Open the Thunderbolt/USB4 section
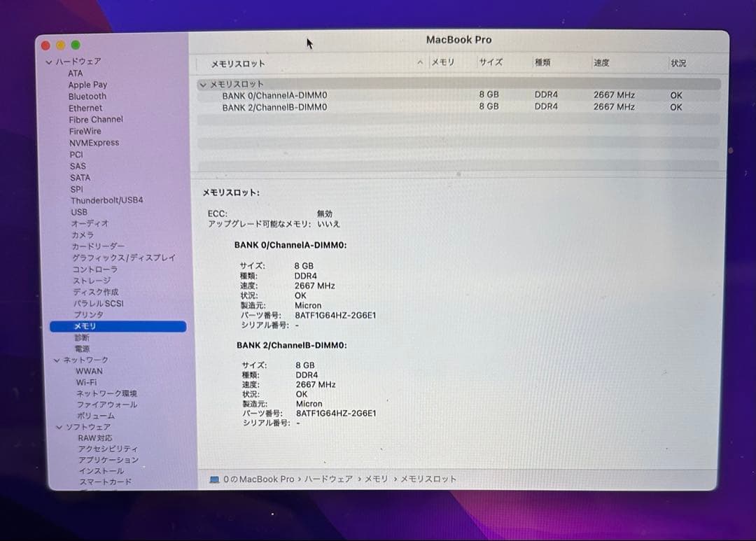Screen dimensions: 756x541 (108, 200)
